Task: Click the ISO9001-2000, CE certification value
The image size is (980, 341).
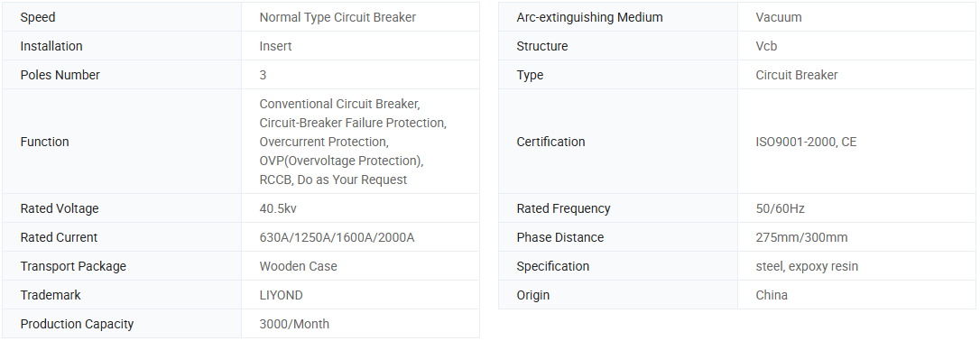Action: (806, 142)
